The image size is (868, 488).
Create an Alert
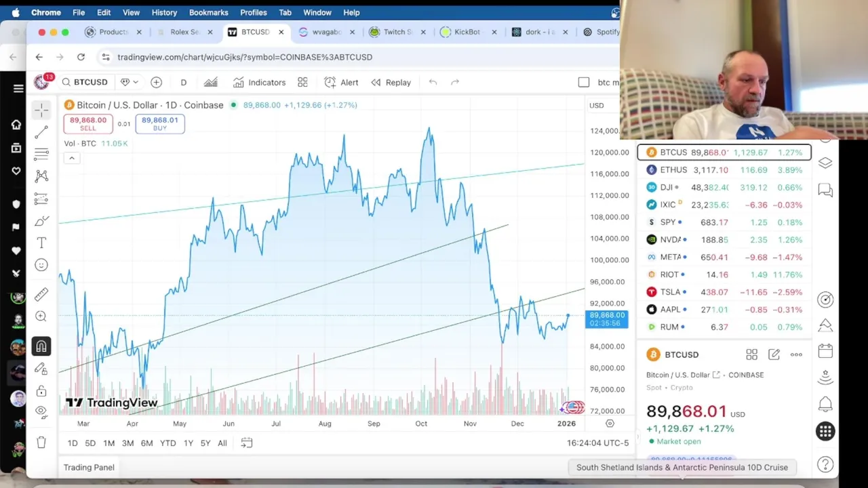(341, 82)
